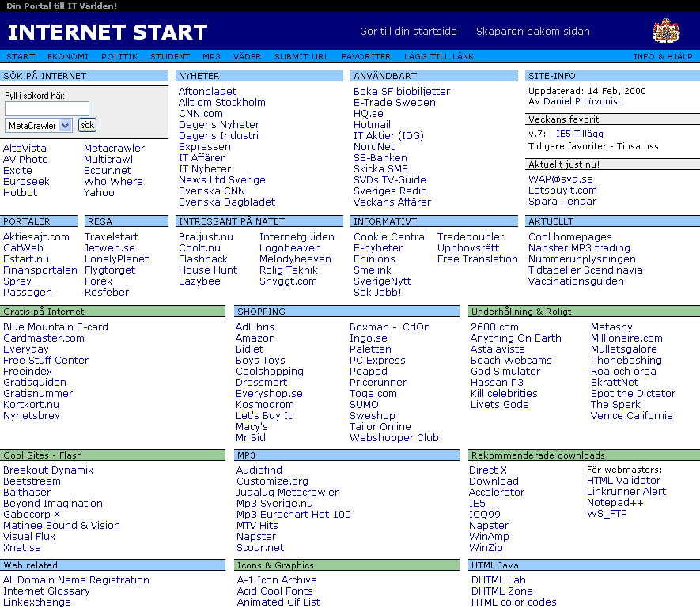Click the Daniel P Lövquist author link
This screenshot has width=700, height=608.
point(582,101)
